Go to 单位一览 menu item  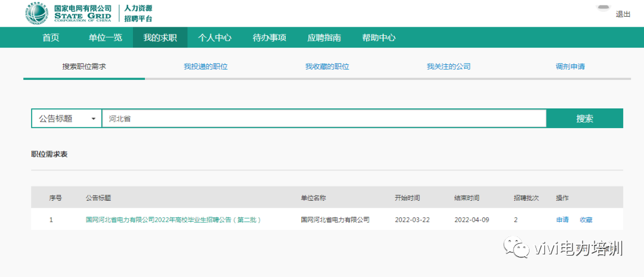(106, 38)
